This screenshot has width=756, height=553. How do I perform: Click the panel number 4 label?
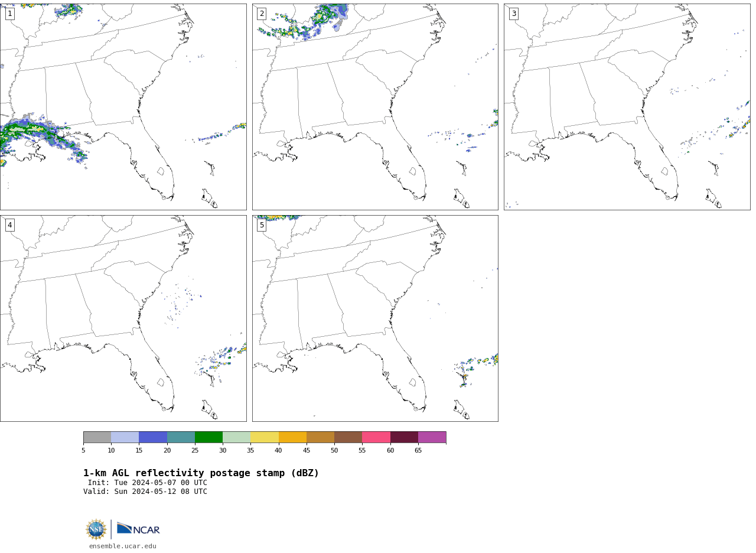pos(9,225)
